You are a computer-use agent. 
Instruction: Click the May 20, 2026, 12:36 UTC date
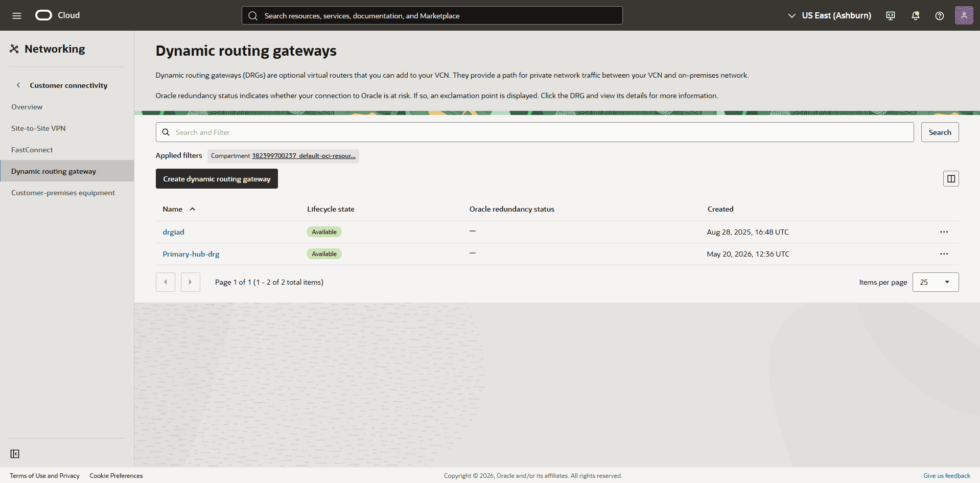point(748,254)
